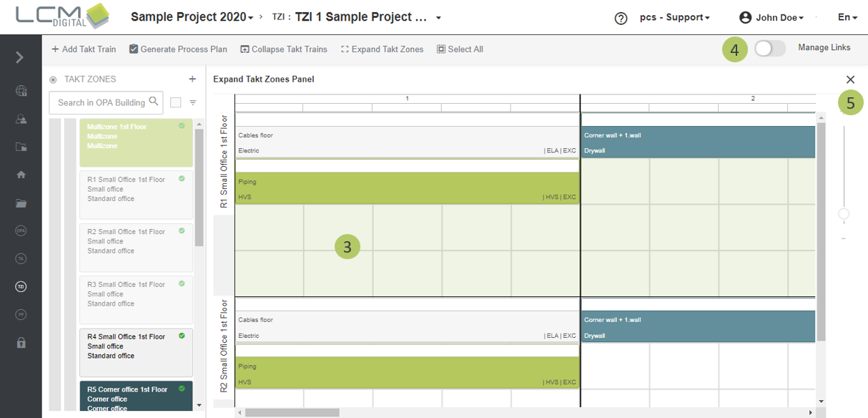Viewport: 868px width, 418px height.
Task: Select the TZI module icon in the sidebar
Action: (x=21, y=286)
